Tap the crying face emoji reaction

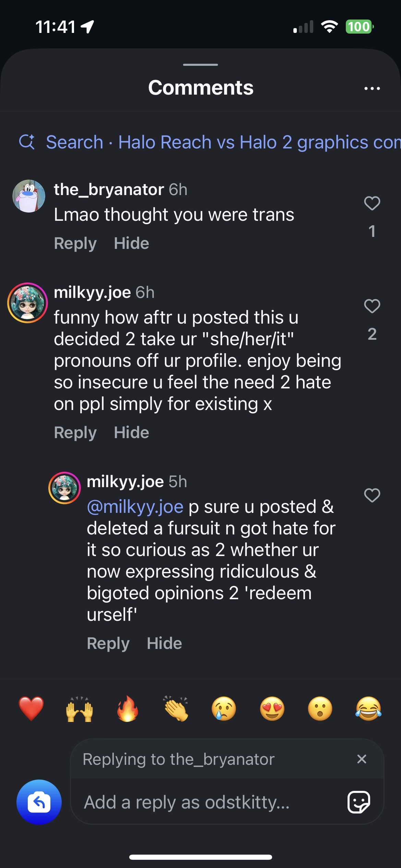[x=224, y=709]
